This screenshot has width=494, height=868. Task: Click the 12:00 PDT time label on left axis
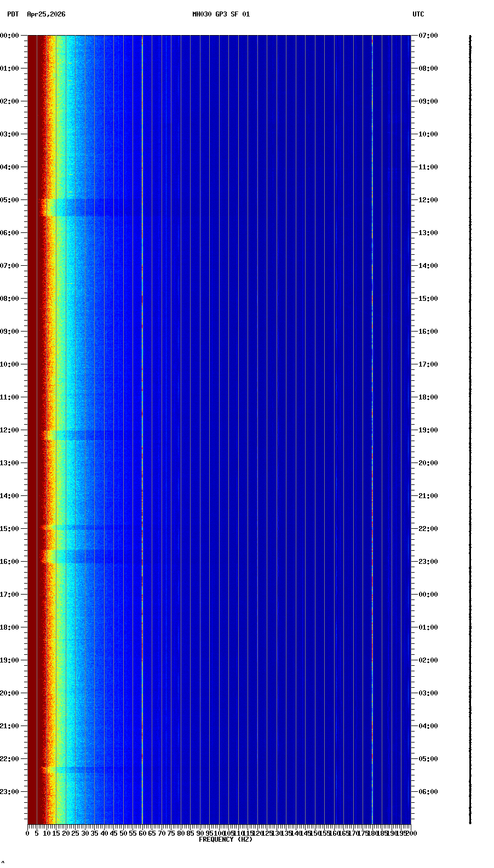9,430
